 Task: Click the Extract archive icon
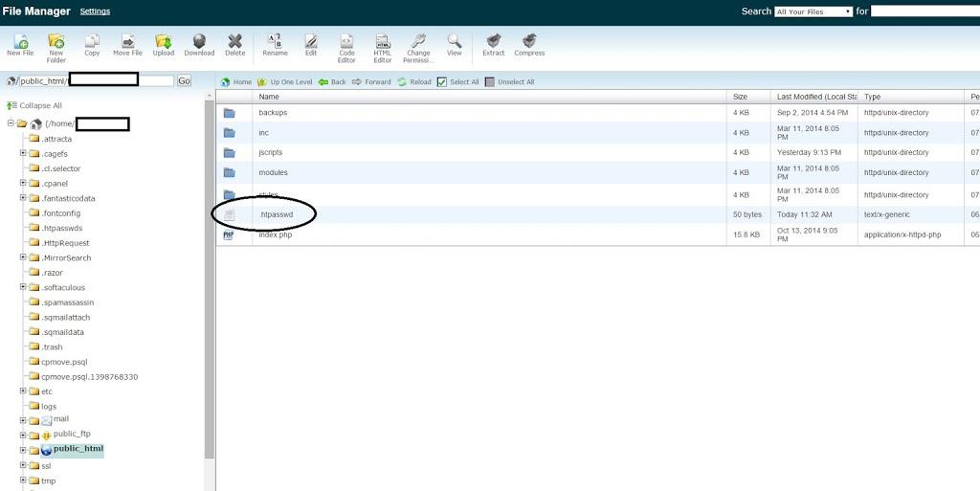coord(493,44)
